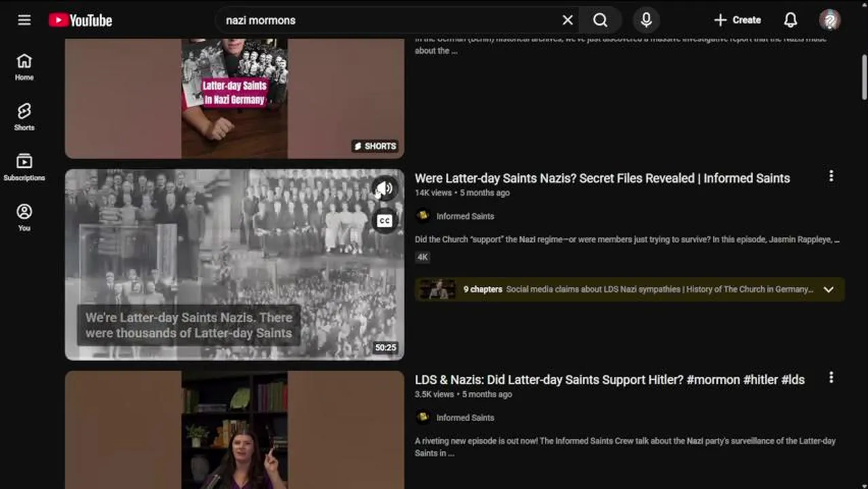Toggle mute on the preview video
The height and width of the screenshot is (489, 868).
[384, 189]
